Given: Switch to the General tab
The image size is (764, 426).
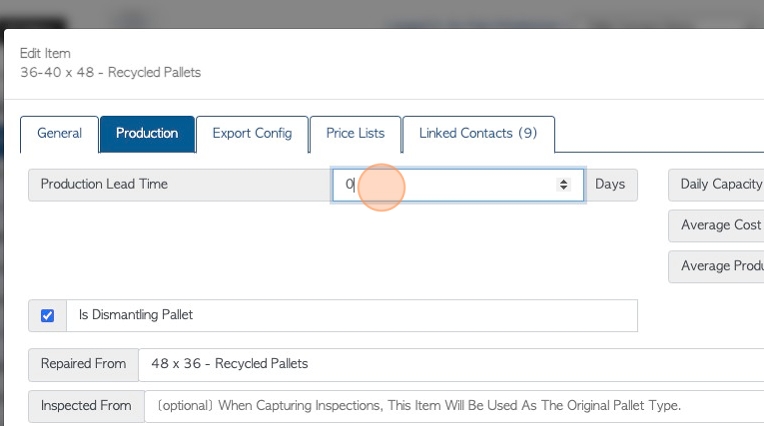Looking at the screenshot, I should click(59, 134).
